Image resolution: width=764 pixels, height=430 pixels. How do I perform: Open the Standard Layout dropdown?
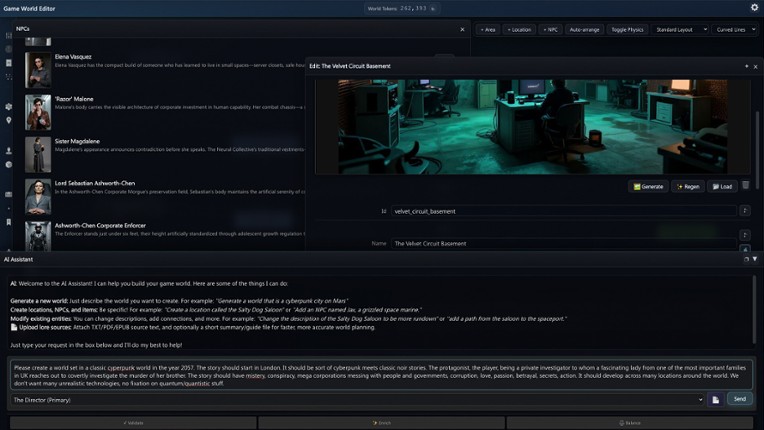[680, 30]
